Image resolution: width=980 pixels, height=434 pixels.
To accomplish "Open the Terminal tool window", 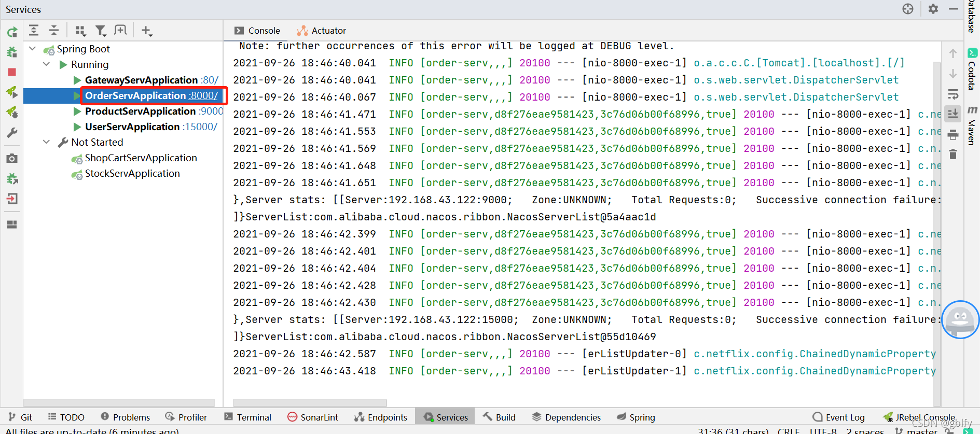I will point(248,417).
